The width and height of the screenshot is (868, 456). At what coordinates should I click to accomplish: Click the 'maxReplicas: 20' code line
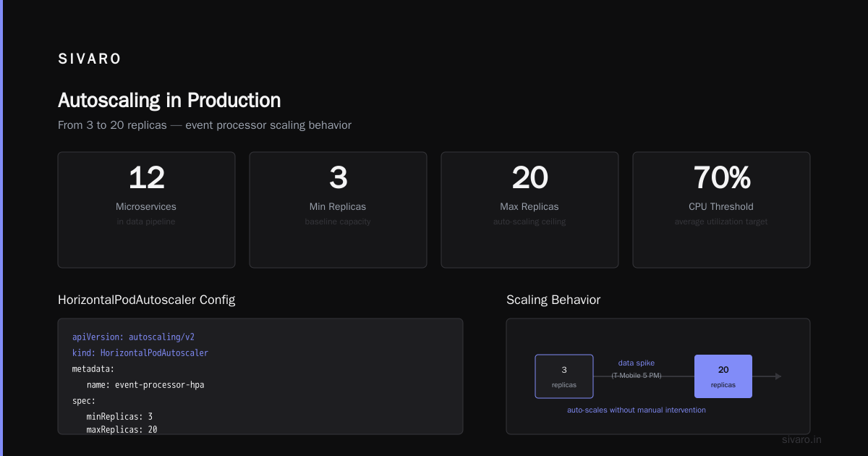[122, 429]
